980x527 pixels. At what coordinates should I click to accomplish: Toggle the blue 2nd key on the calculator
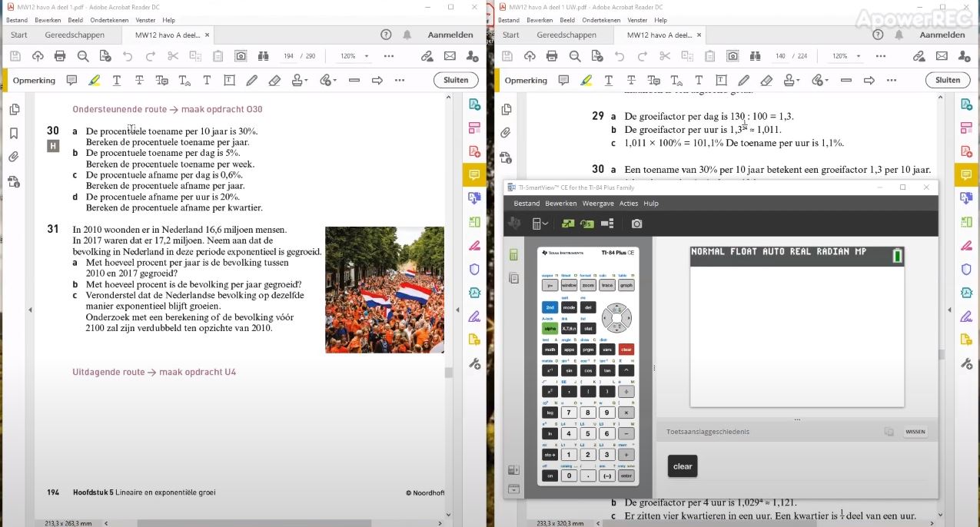pyautogui.click(x=550, y=307)
